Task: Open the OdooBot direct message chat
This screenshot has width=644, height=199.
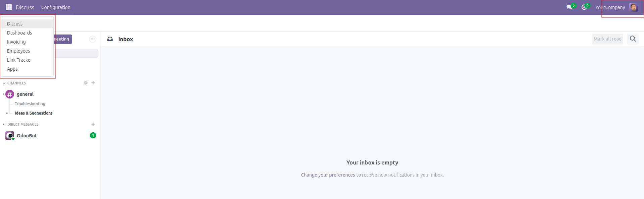Action: click(27, 136)
